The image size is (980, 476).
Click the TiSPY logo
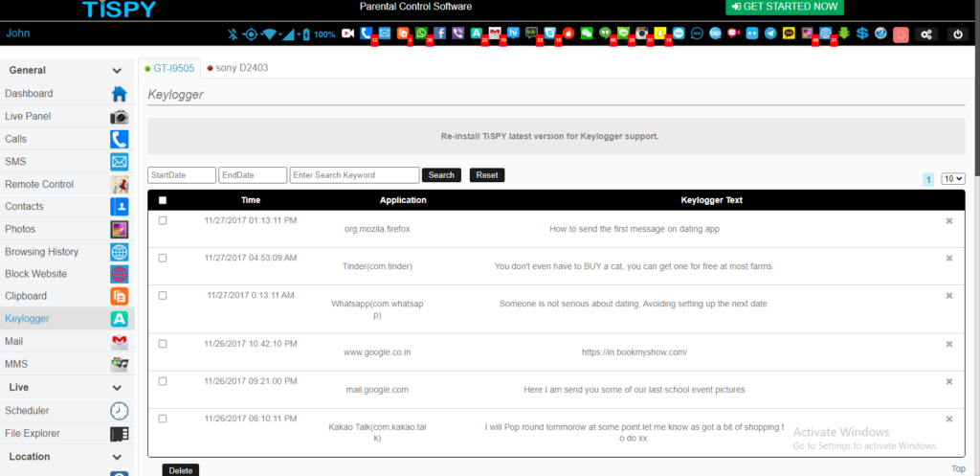pos(119,8)
